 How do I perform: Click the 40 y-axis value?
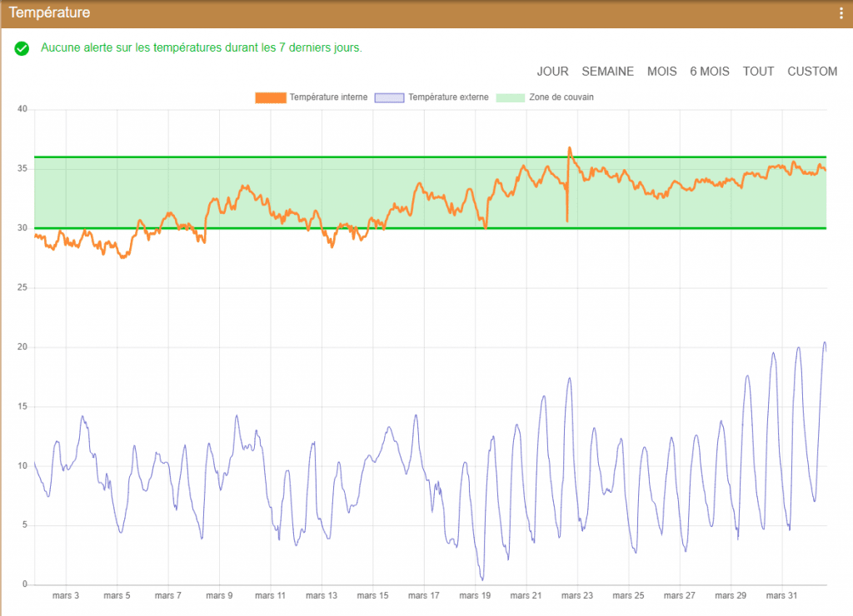click(x=22, y=109)
